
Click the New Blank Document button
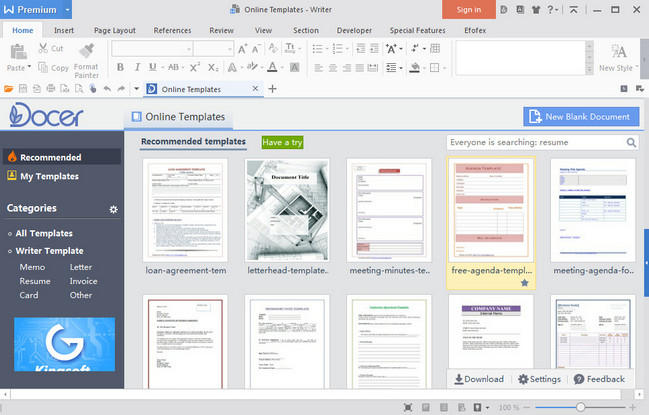pos(581,117)
